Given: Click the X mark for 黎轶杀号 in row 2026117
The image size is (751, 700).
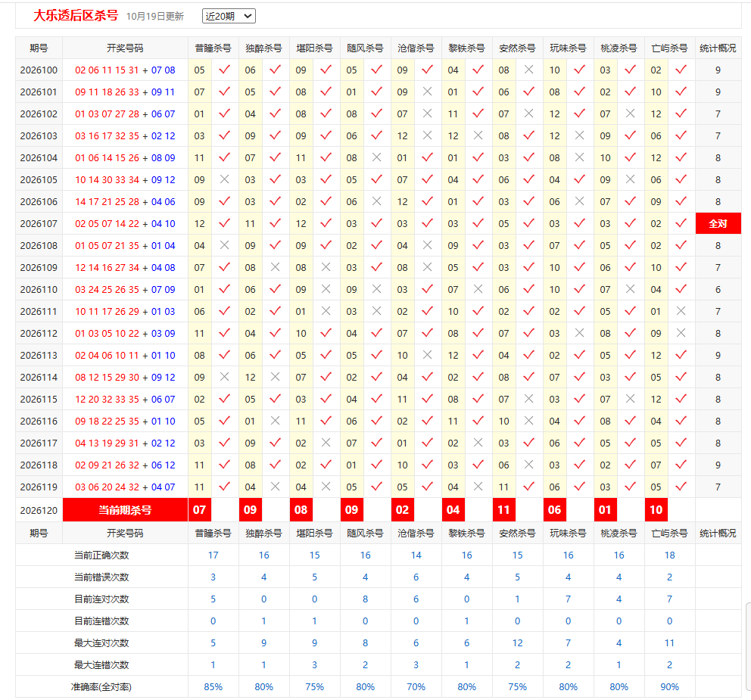Looking at the screenshot, I should [478, 443].
